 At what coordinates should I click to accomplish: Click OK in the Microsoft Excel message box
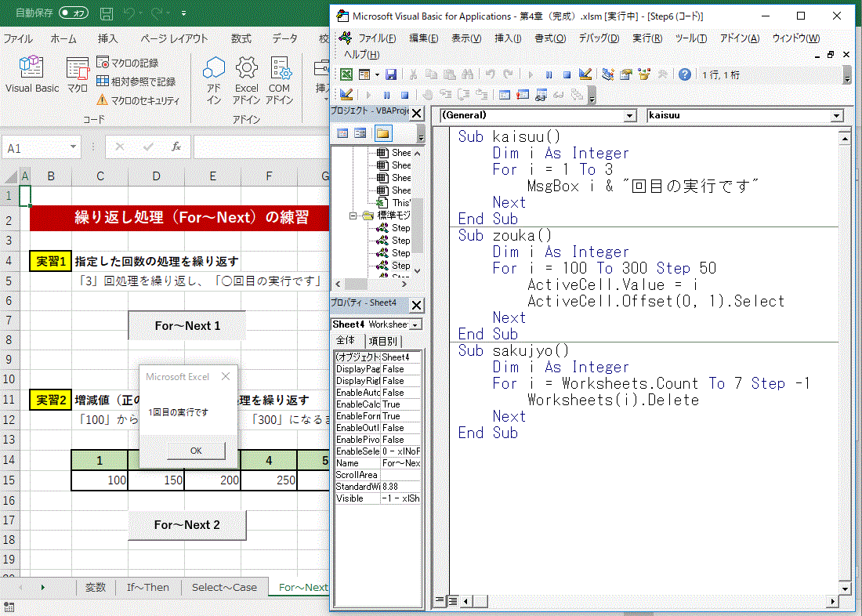tap(196, 451)
